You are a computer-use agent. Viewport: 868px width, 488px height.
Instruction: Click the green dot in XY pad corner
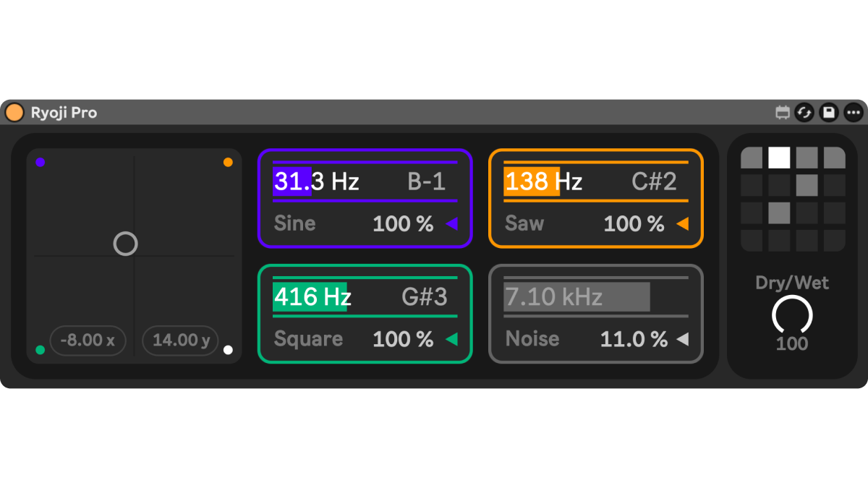pyautogui.click(x=41, y=350)
